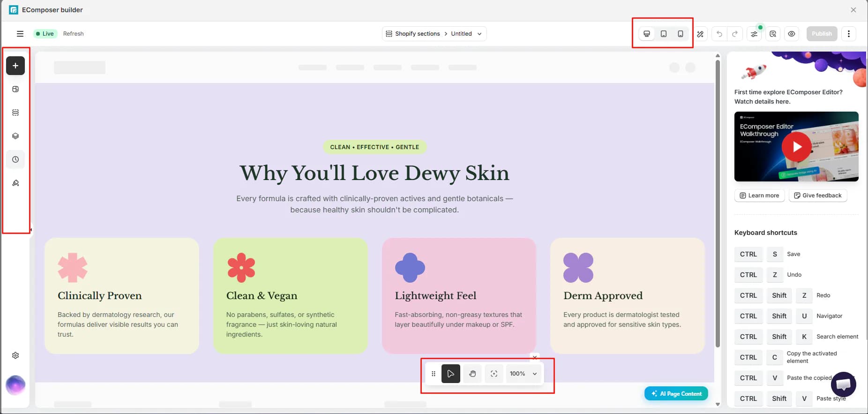
Task: Select the hand pan tool
Action: click(472, 374)
